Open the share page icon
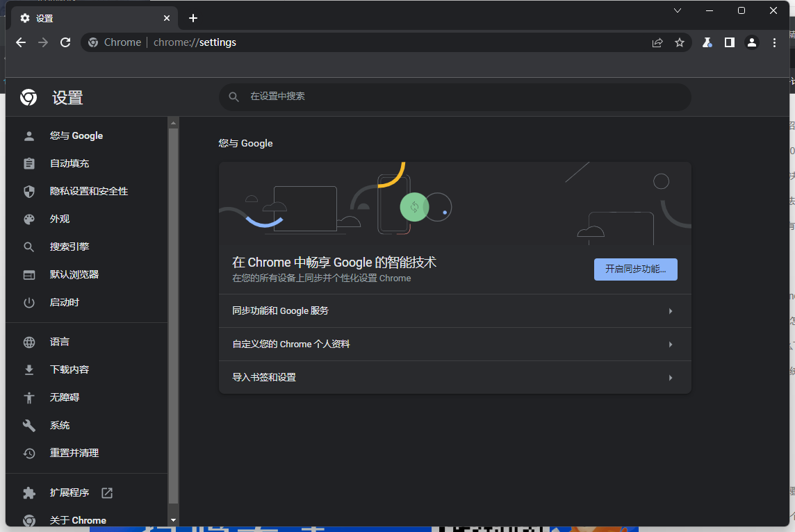Viewport: 795px width, 532px height. pos(657,42)
